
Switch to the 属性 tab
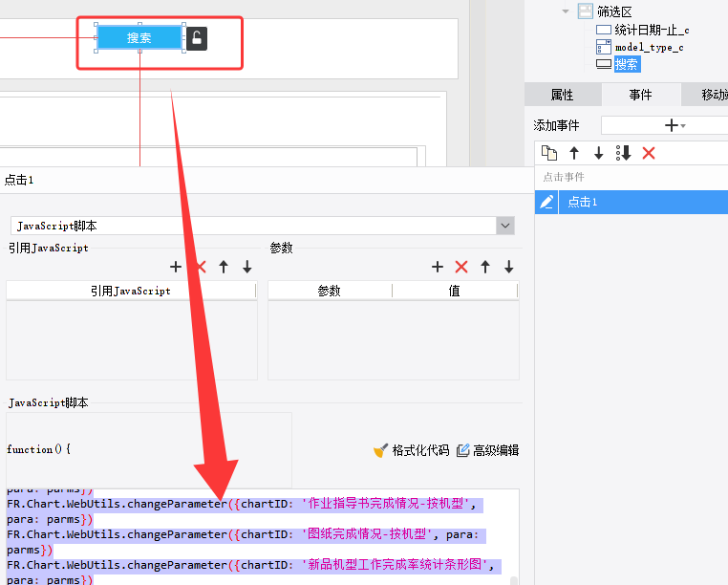click(x=562, y=95)
